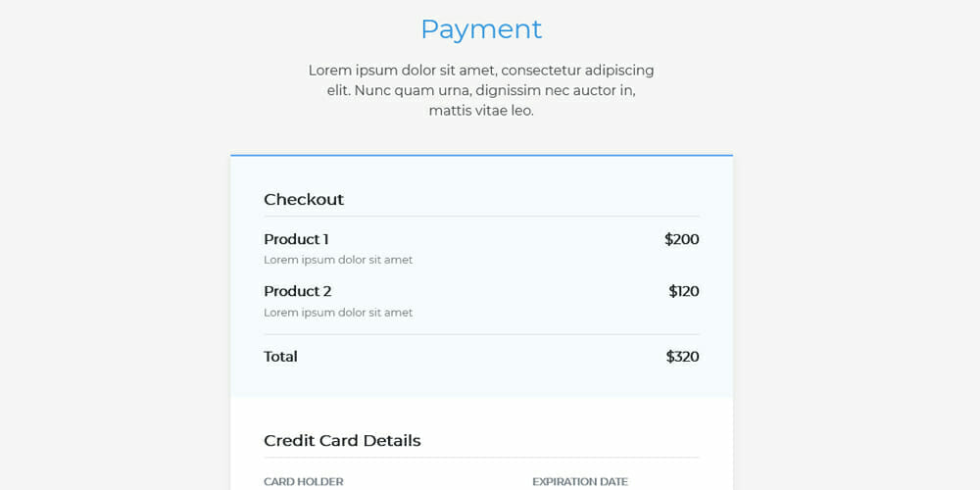Image resolution: width=980 pixels, height=490 pixels.
Task: Click the words "mattis vitae leo." in the intro
Action: tap(481, 111)
